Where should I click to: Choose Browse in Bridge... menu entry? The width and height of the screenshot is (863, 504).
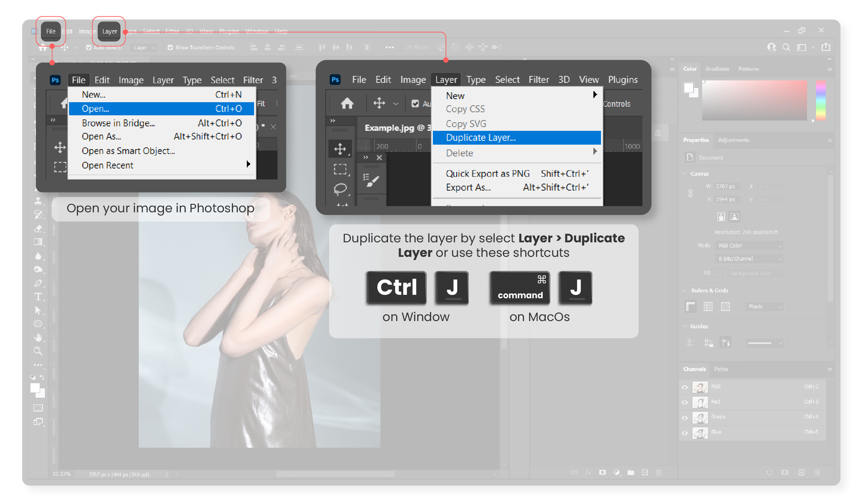[x=162, y=123]
